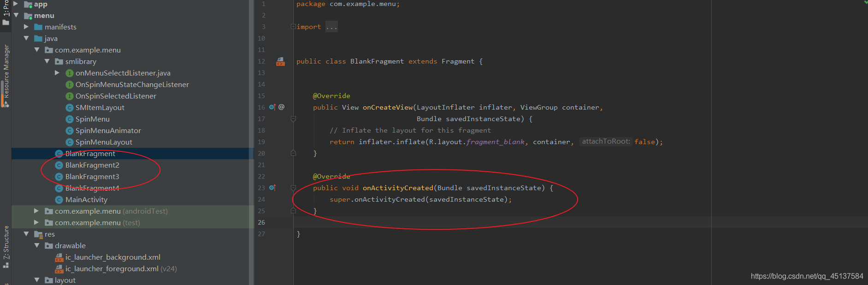Fold onActivityCreated method at line 23
Screen dimensions: 868x285
pyautogui.click(x=293, y=188)
